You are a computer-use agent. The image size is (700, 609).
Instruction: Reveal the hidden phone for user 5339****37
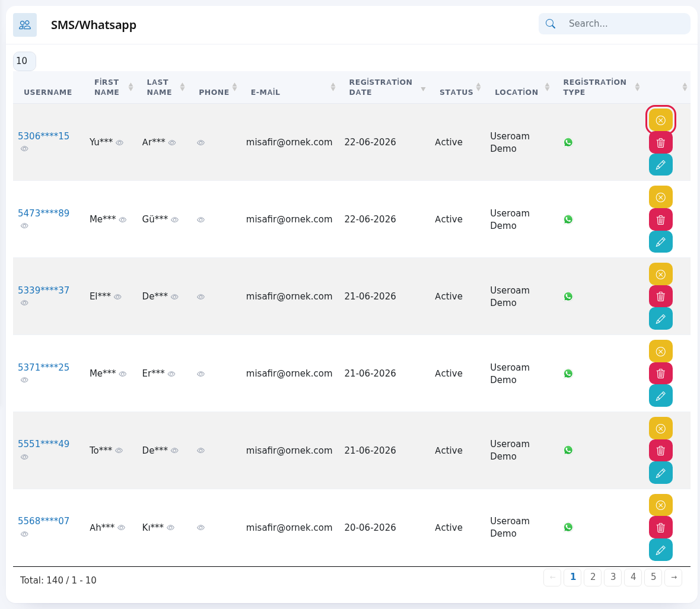click(201, 297)
